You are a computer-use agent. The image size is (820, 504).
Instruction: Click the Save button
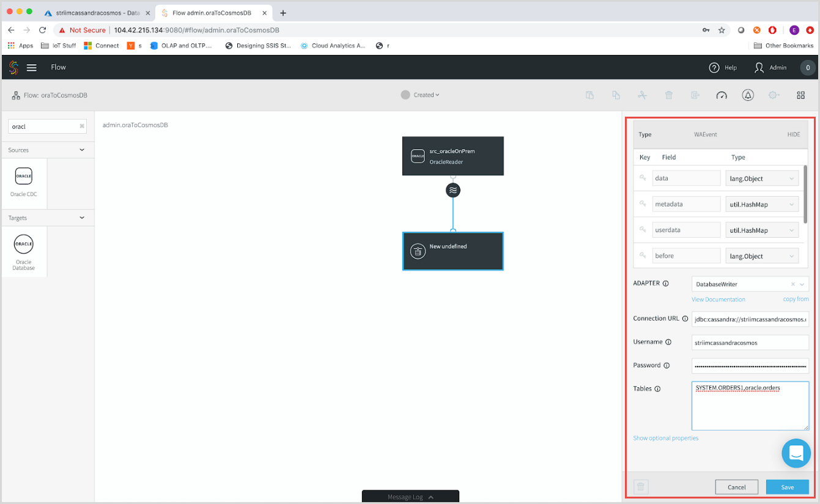(787, 487)
